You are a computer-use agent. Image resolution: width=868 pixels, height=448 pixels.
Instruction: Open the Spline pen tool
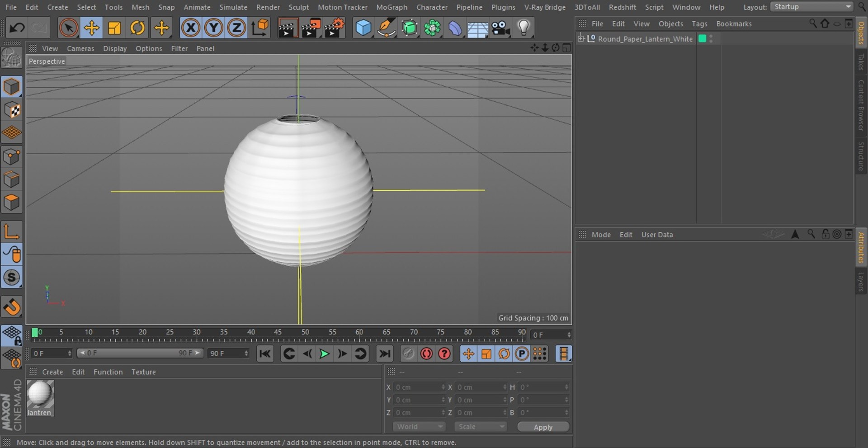[x=386, y=28]
